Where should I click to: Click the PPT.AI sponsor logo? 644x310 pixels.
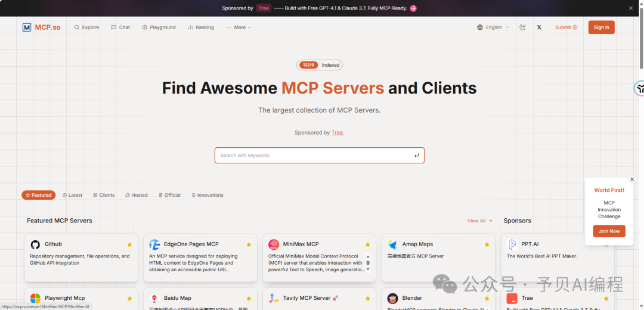[512, 244]
